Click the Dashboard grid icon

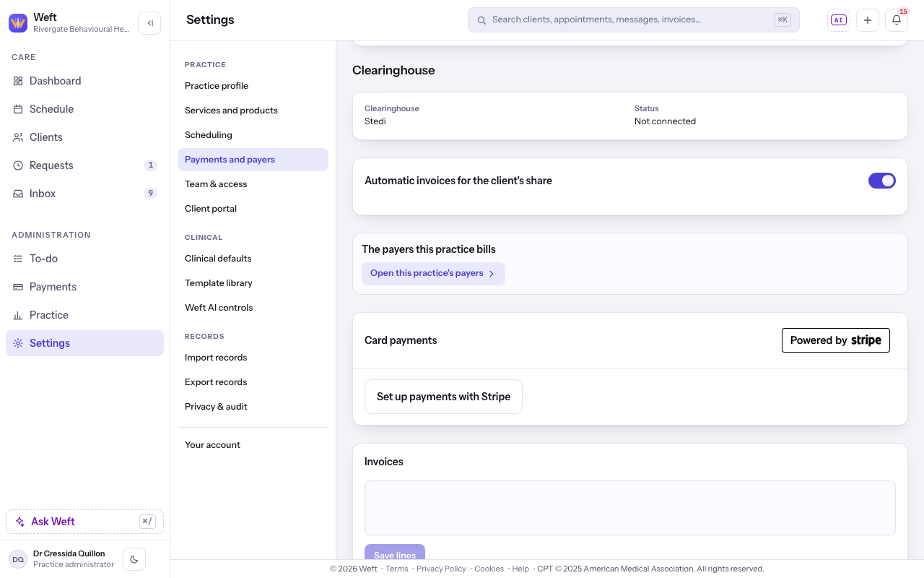(x=18, y=81)
